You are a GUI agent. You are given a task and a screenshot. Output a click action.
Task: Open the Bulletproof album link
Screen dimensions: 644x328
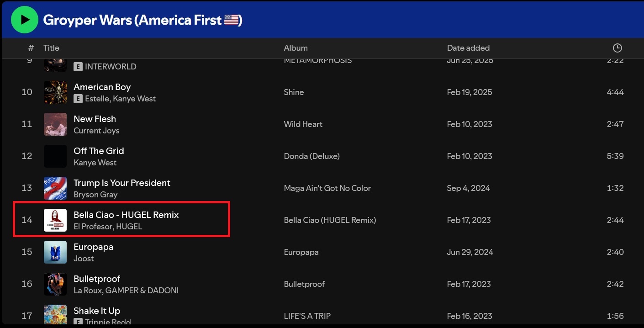pyautogui.click(x=304, y=284)
